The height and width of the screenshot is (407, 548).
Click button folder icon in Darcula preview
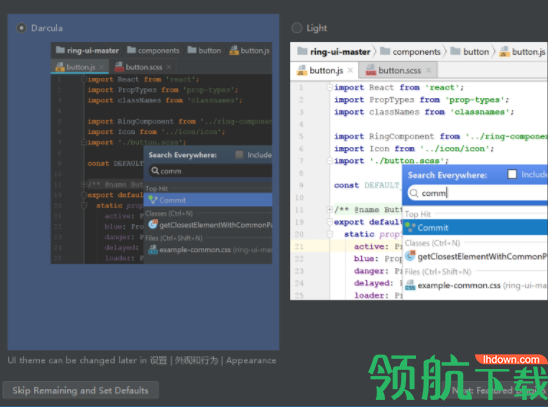192,50
